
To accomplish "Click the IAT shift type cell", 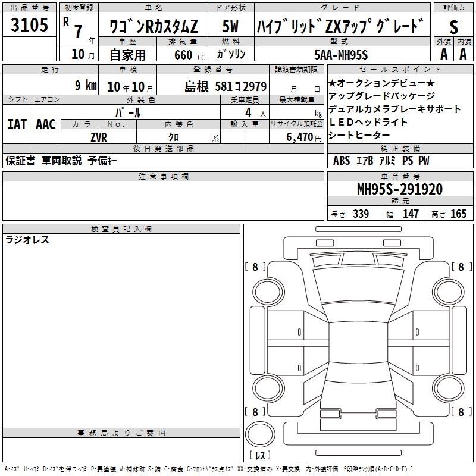I will (x=17, y=124).
